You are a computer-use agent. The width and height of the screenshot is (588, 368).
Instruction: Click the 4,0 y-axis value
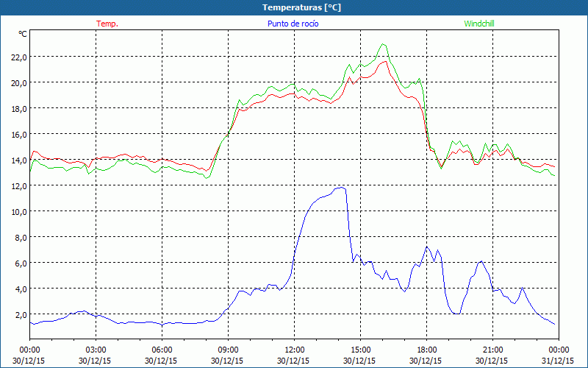click(x=21, y=289)
